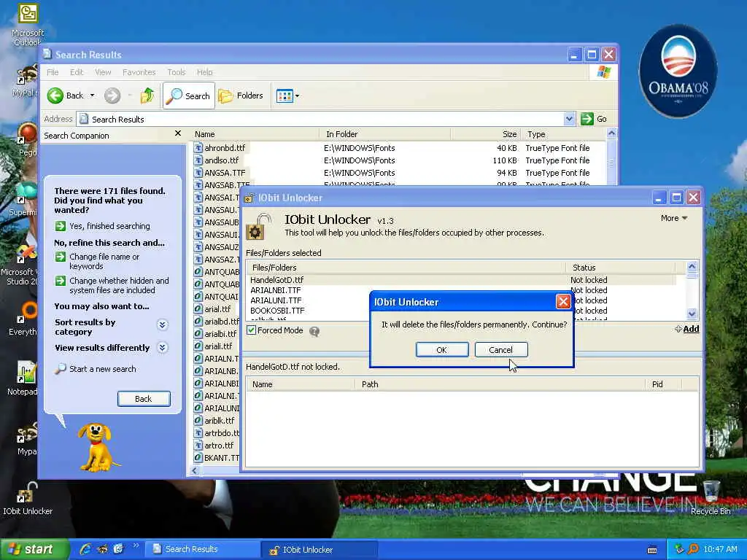Select ARIALNBI.TTF in IObit Unlocker list
The width and height of the screenshot is (747, 560).
275,290
